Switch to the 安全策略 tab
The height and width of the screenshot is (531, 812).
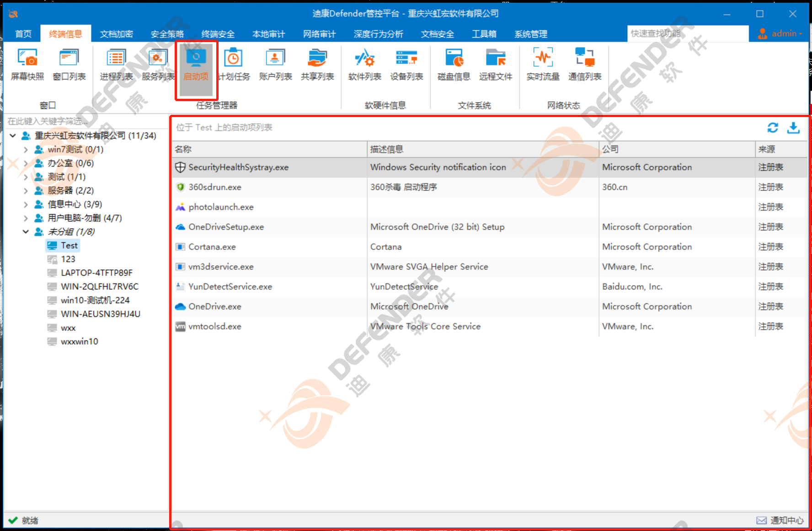[x=167, y=34]
